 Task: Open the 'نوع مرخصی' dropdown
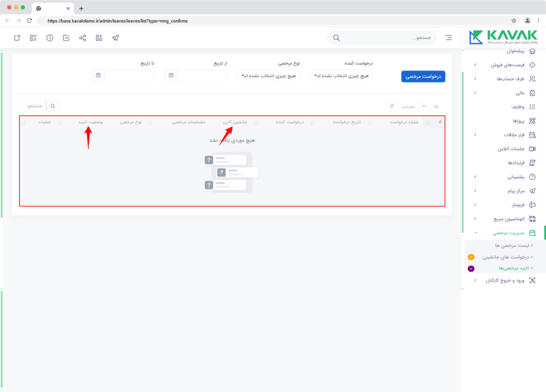(x=269, y=76)
